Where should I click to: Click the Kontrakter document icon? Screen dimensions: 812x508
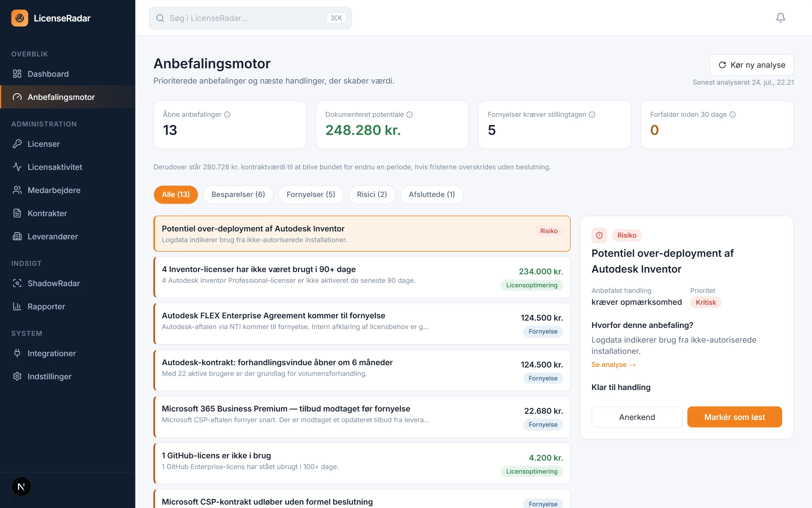pos(17,213)
